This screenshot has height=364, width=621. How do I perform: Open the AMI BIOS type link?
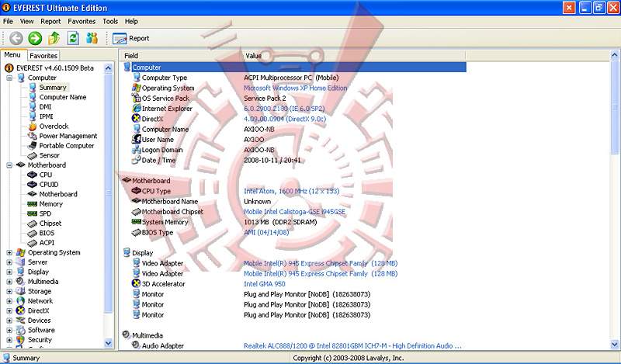(x=266, y=233)
